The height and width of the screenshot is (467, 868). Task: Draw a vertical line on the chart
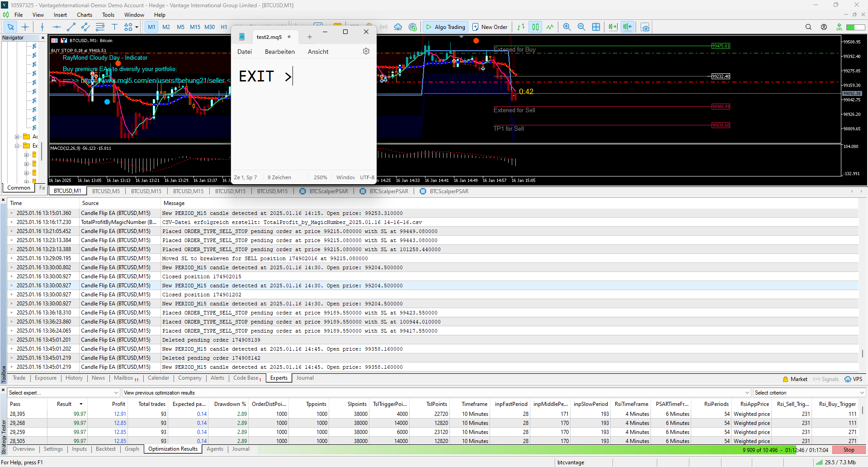42,27
